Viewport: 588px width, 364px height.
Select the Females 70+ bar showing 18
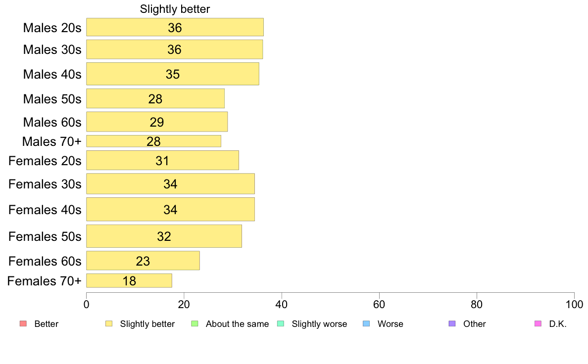129,281
